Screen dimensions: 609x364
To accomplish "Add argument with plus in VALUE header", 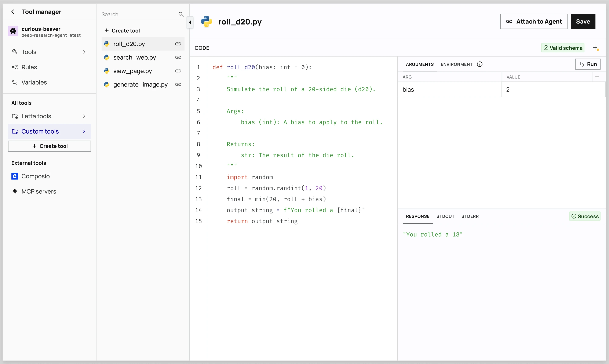I will click(597, 77).
